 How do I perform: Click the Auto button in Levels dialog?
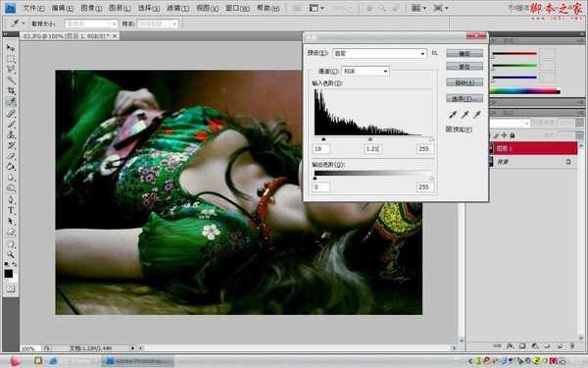(x=465, y=82)
